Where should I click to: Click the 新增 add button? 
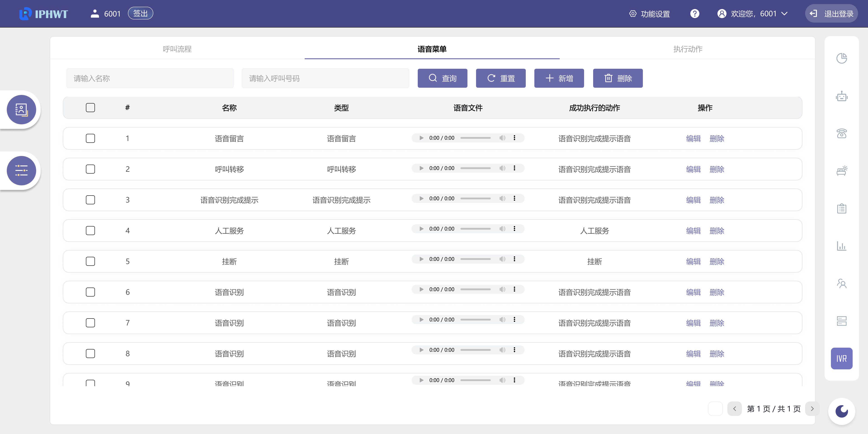559,78
